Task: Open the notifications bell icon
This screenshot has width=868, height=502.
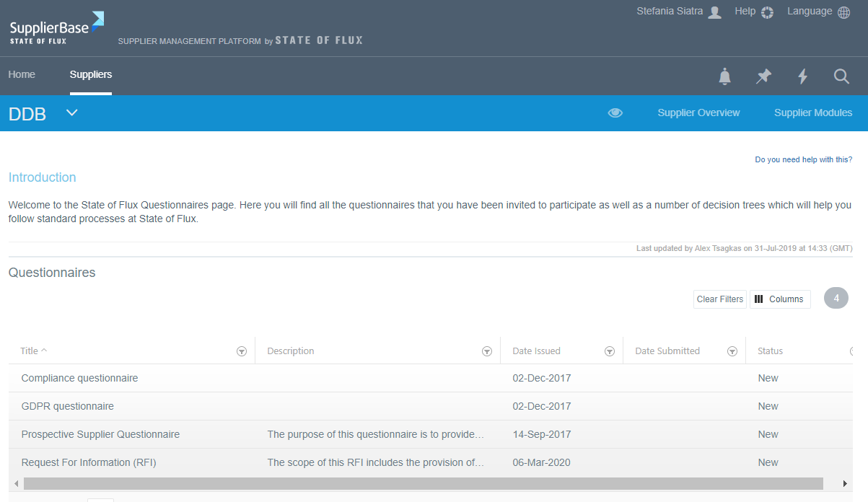Action: 725,76
